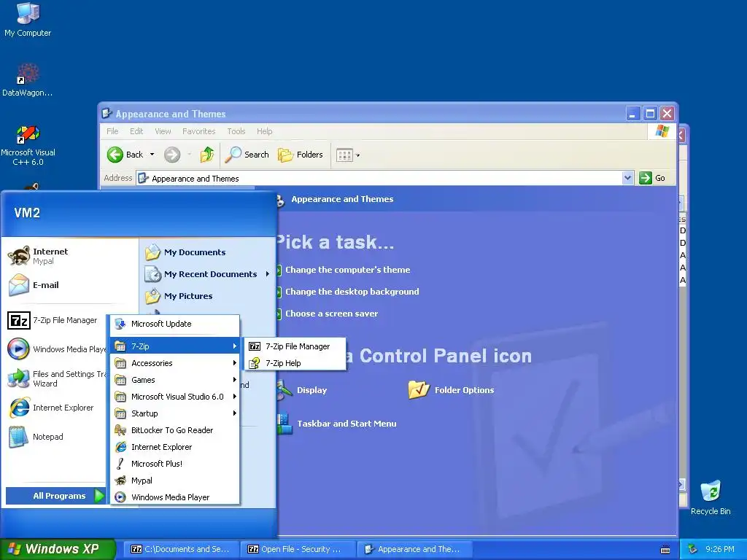The height and width of the screenshot is (560, 747).
Task: Choose a screen saver task link
Action: [332, 314]
